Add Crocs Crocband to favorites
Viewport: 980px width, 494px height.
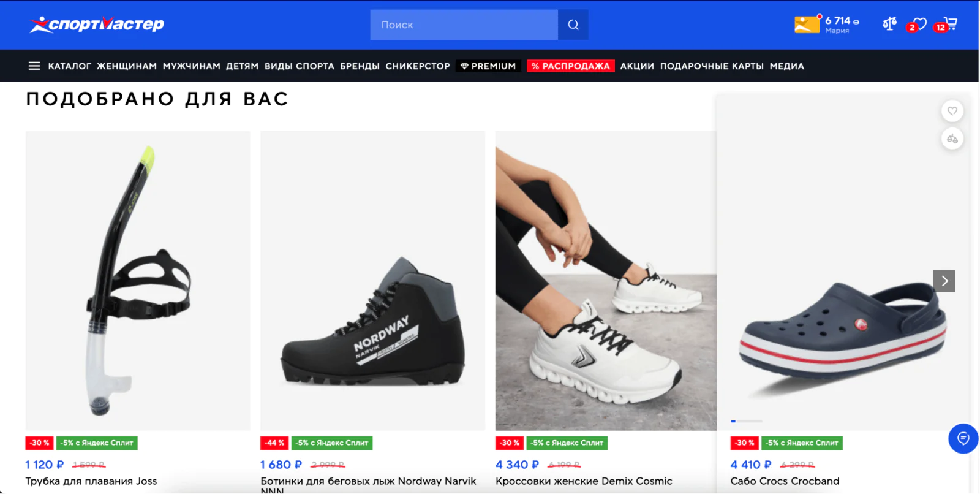tap(952, 111)
